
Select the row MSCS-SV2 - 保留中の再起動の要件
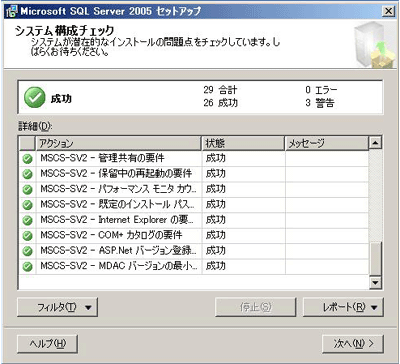tap(193, 174)
